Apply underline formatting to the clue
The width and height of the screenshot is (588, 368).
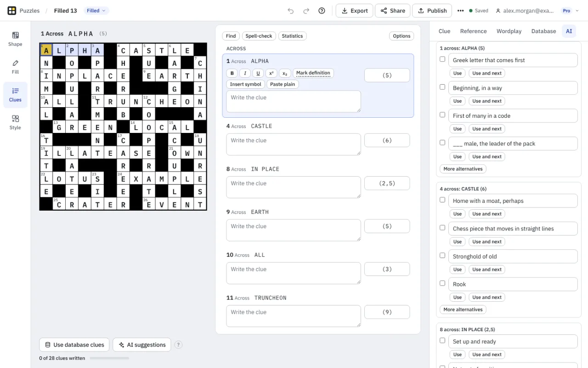258,73
